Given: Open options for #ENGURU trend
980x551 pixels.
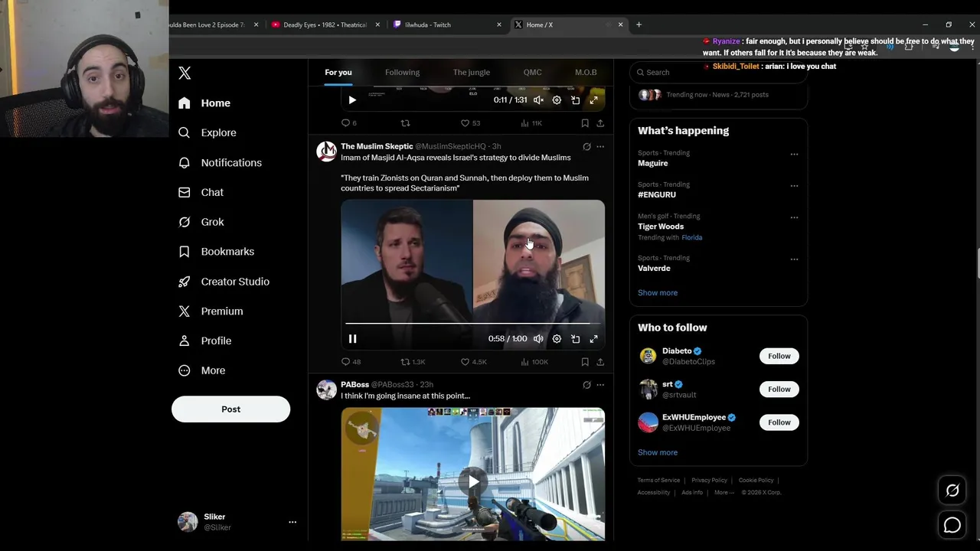Looking at the screenshot, I should click(794, 185).
